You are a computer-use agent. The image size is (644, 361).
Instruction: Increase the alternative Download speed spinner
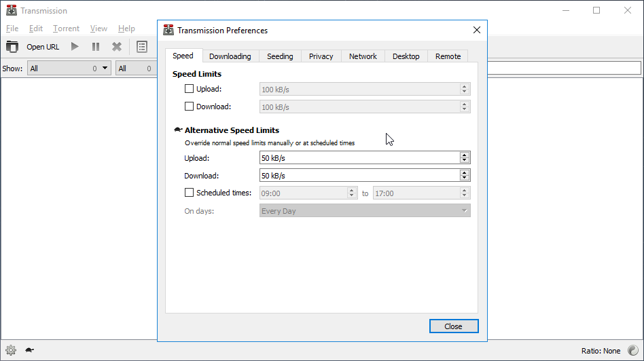tap(465, 173)
